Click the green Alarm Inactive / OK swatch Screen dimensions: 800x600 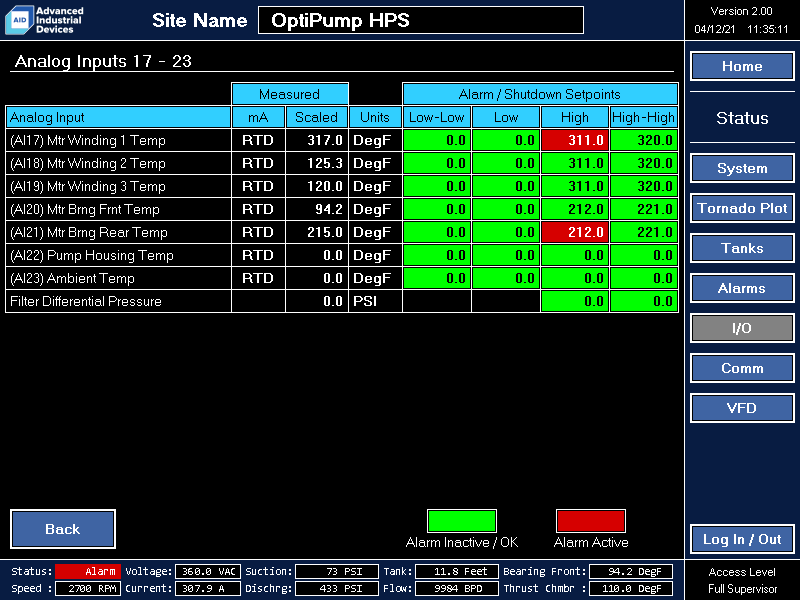tap(462, 521)
